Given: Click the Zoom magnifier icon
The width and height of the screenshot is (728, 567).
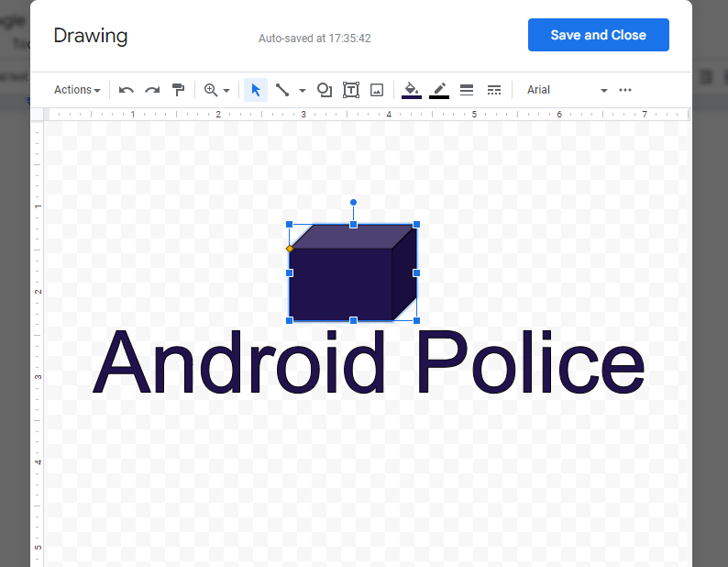Looking at the screenshot, I should click(211, 90).
